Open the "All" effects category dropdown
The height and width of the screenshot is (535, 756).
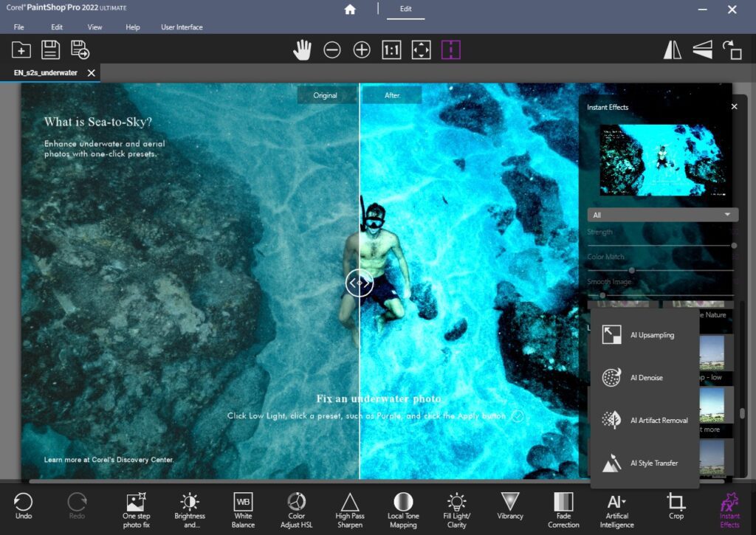pos(661,214)
